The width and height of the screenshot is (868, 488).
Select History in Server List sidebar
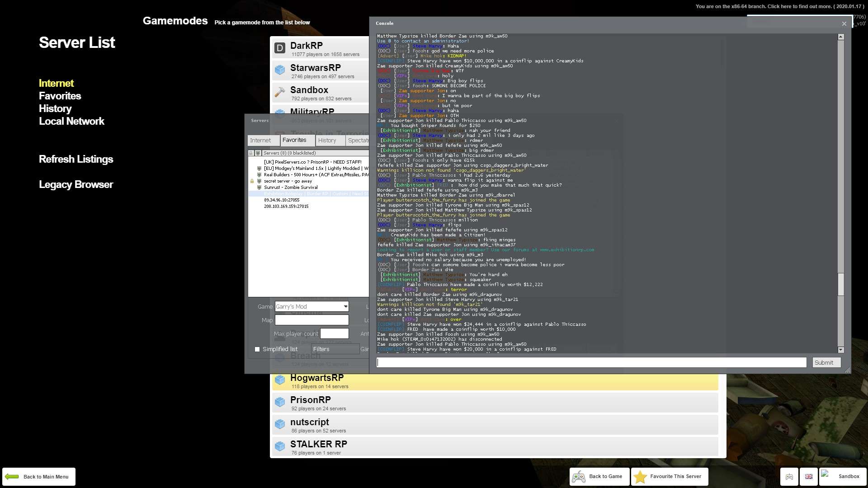pos(55,108)
